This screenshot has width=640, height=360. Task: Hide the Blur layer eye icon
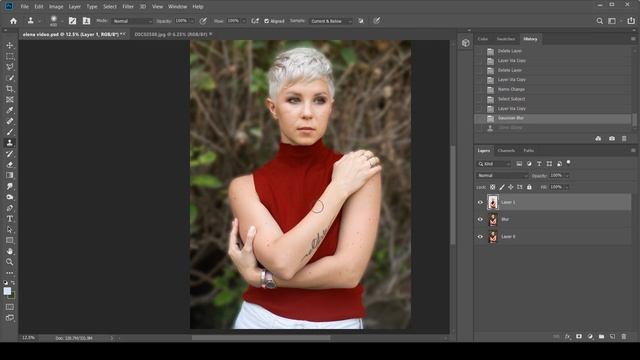[x=480, y=220]
